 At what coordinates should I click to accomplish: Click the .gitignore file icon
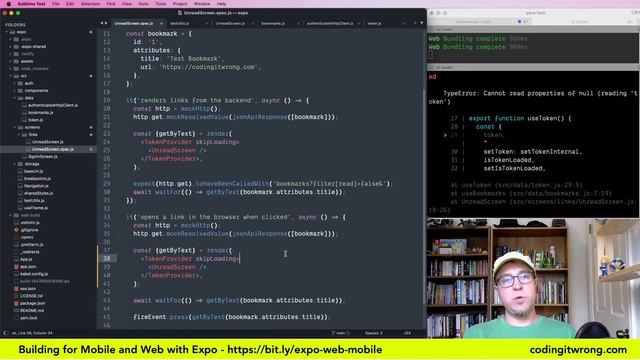point(16,230)
